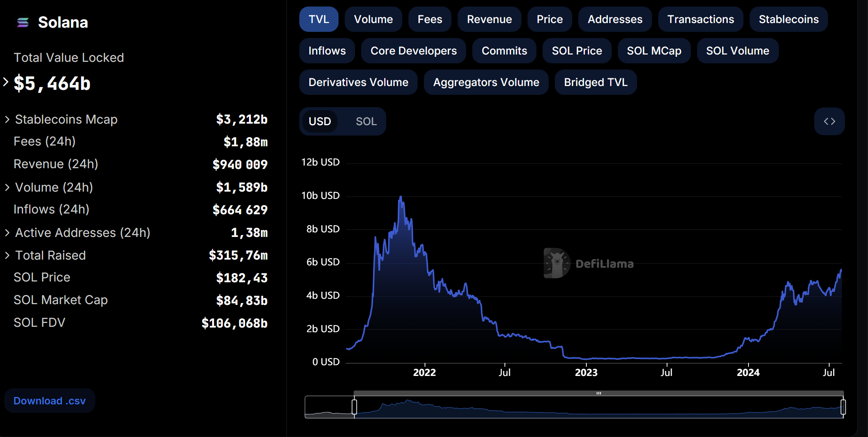Screen dimensions: 868x437
Task: Show SOL MCap on chart
Action: coord(654,51)
